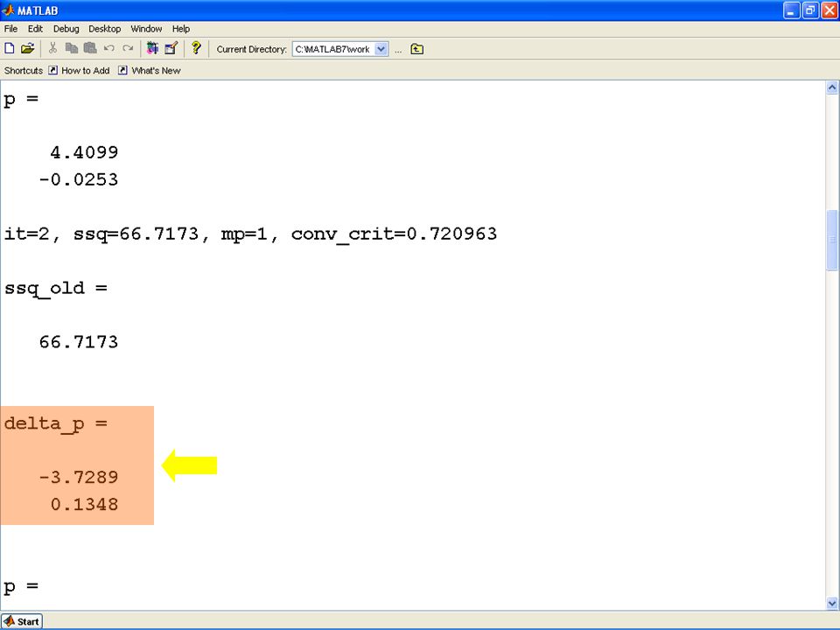Create a new M-file with toolbar icon

click(x=9, y=49)
